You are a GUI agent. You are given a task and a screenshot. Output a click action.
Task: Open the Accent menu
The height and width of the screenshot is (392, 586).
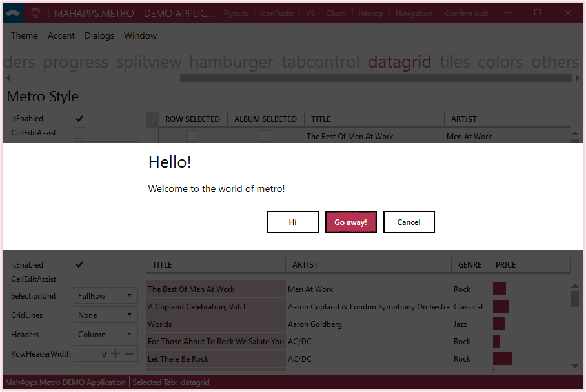(61, 35)
